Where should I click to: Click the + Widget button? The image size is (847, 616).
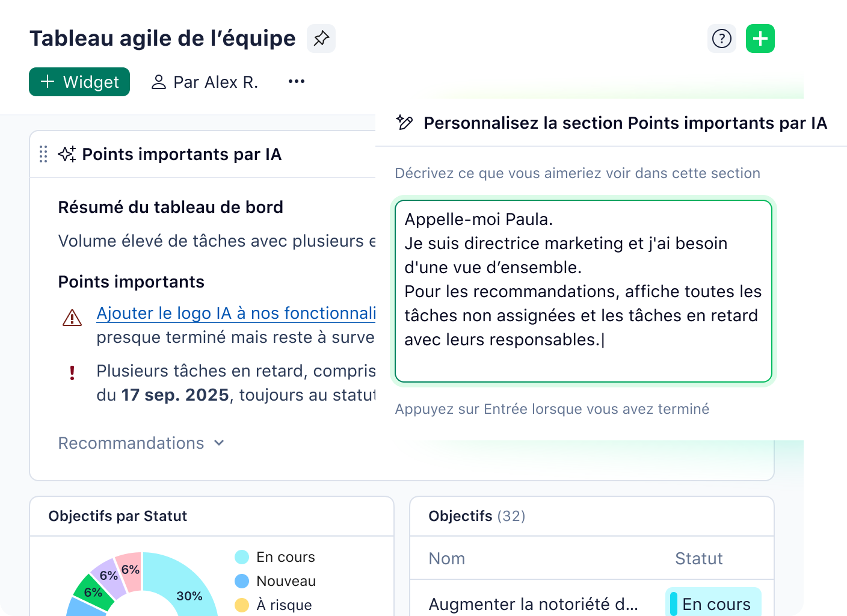click(79, 81)
